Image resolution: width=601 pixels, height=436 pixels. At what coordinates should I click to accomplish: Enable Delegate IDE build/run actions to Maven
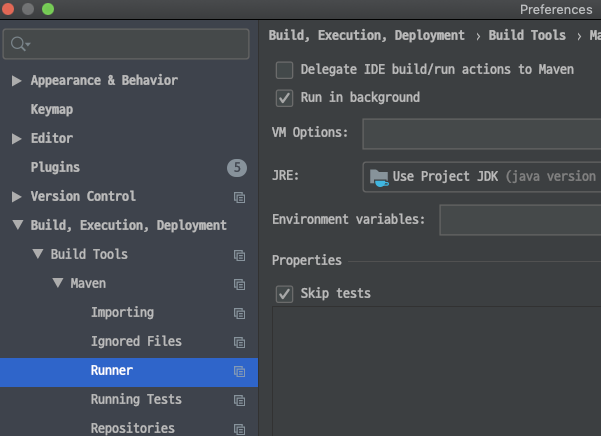click(284, 70)
